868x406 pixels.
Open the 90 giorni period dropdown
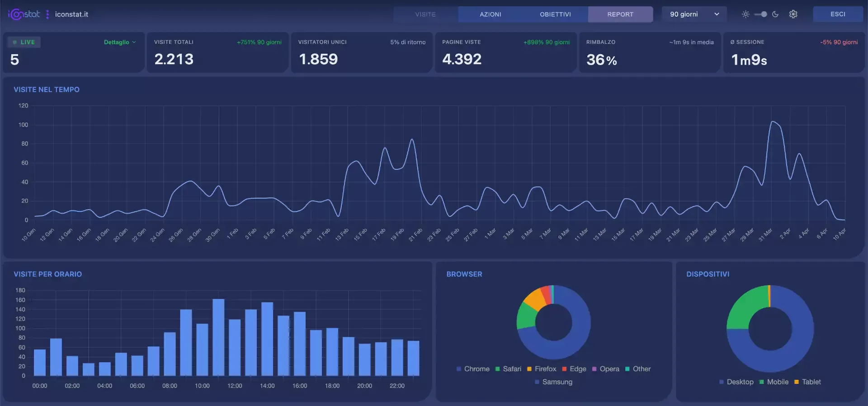(x=694, y=14)
